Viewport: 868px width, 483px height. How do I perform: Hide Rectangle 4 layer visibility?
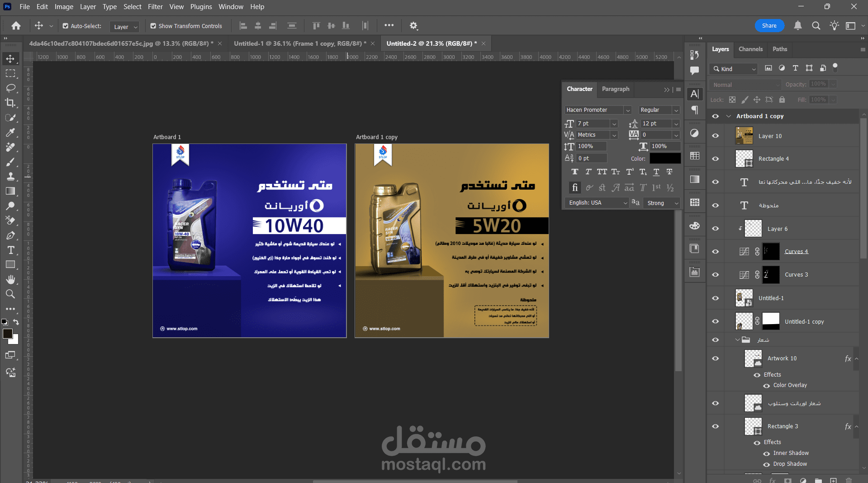[716, 159]
